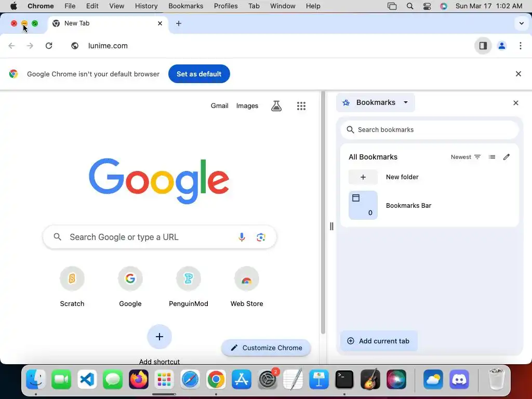
Task: Create a New folder in bookmarks
Action: coord(430,177)
